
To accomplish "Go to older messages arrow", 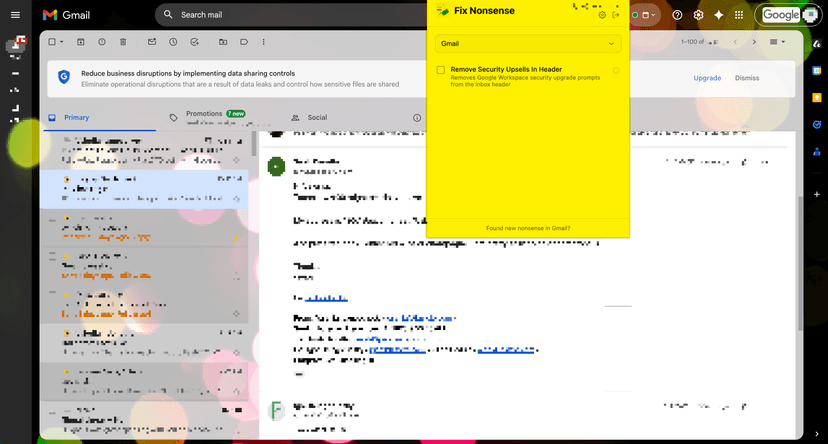I will 754,42.
